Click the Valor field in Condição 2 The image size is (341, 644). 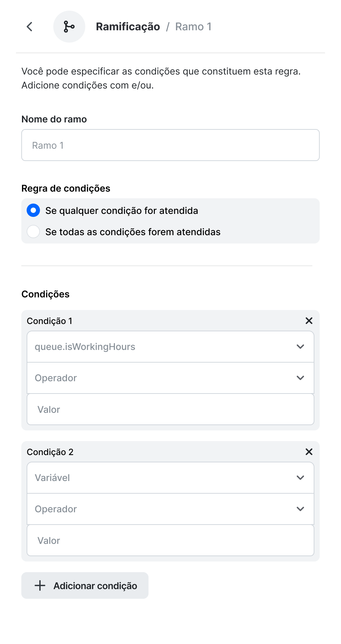pos(170,540)
